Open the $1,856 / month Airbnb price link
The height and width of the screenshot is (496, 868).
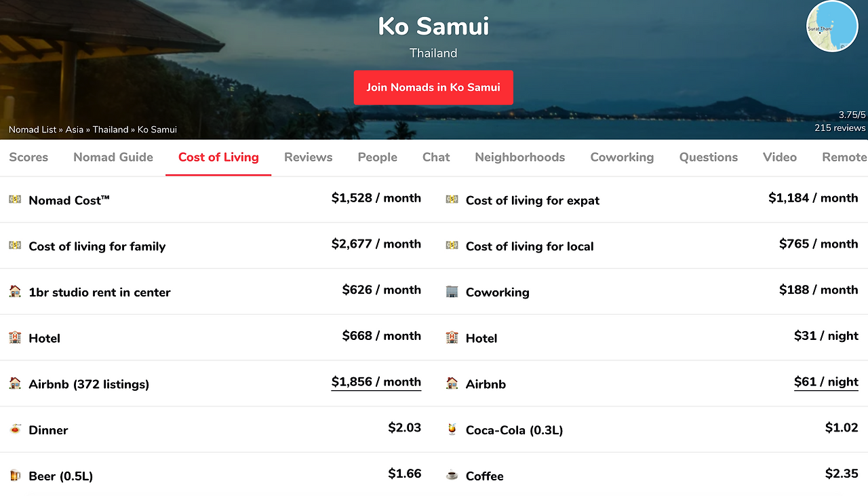click(x=376, y=382)
